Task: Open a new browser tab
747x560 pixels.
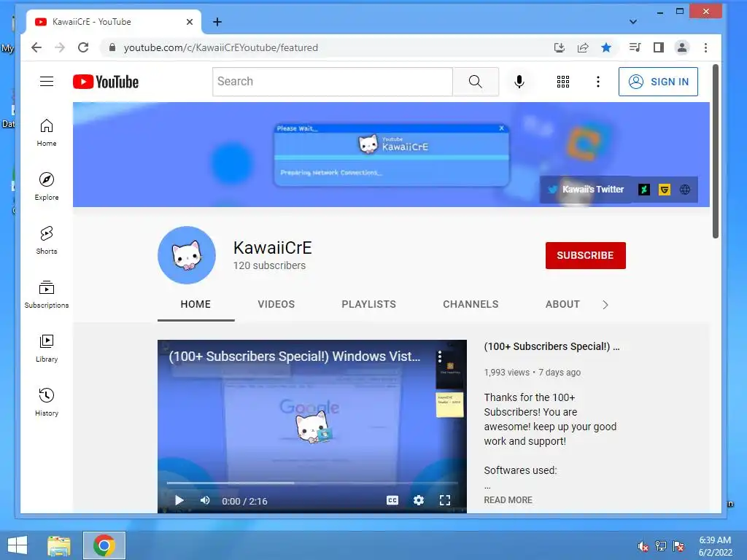Action: 217,21
